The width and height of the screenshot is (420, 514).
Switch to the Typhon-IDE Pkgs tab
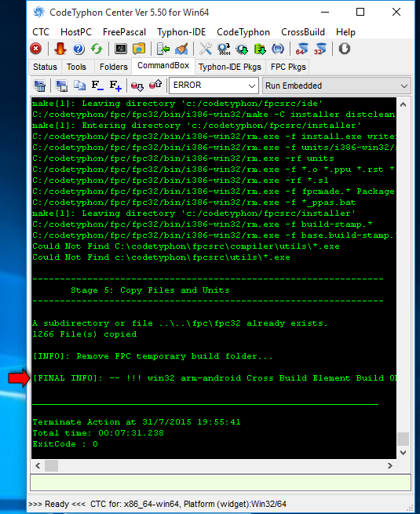pos(230,67)
